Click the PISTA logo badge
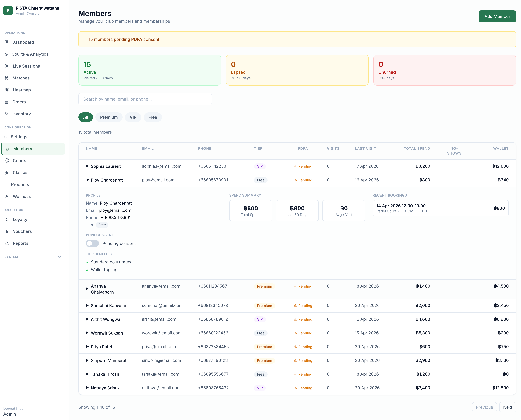The width and height of the screenshot is (521, 420). coord(8,11)
